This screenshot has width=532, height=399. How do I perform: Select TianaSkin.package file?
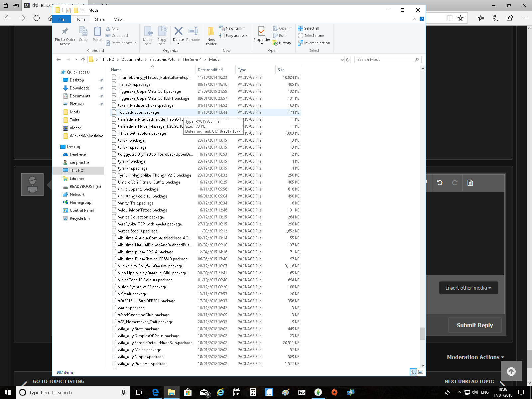[205, 84]
